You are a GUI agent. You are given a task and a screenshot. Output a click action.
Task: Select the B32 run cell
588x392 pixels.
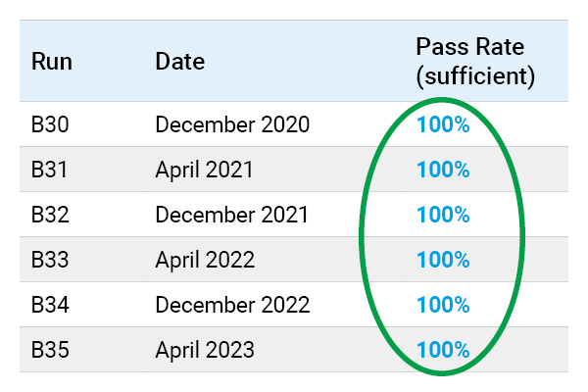point(49,215)
